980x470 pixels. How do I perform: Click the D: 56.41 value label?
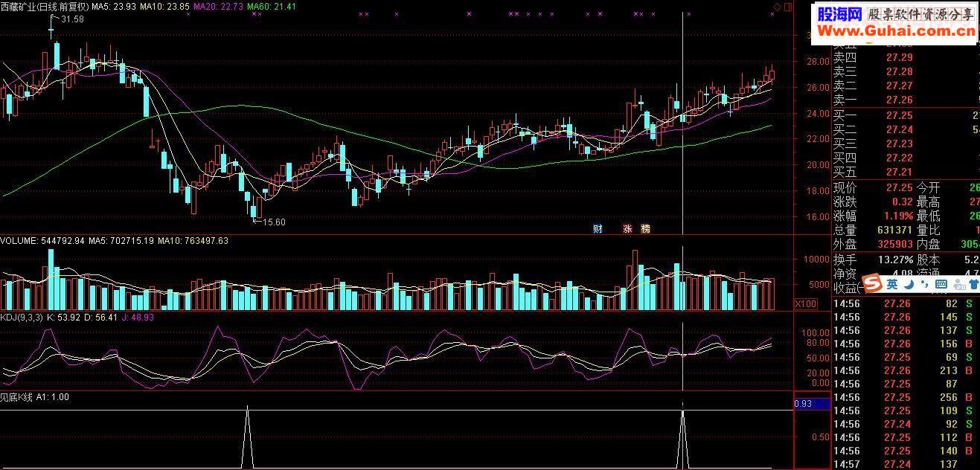coord(99,318)
